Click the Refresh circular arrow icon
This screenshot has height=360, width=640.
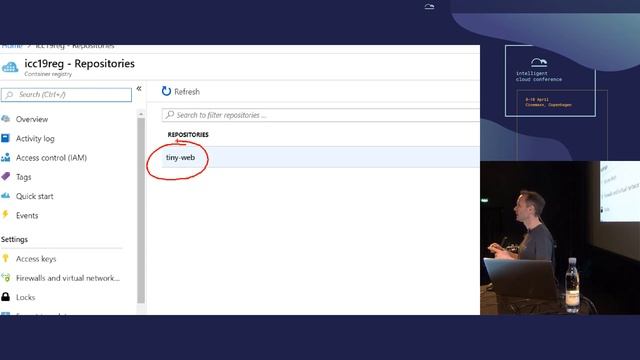tap(166, 91)
